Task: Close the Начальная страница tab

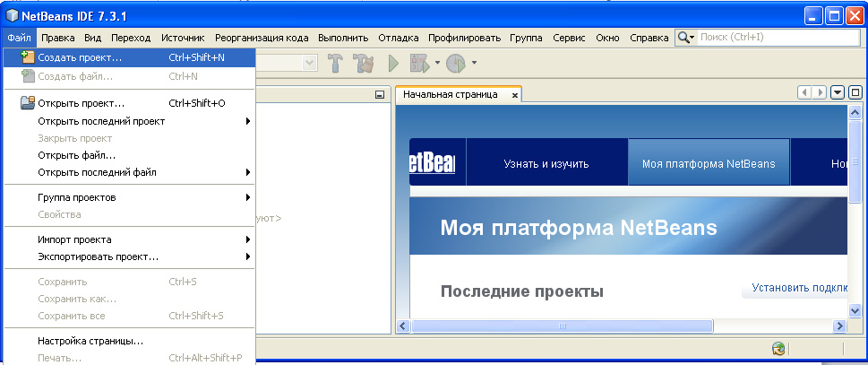Action: click(x=514, y=94)
